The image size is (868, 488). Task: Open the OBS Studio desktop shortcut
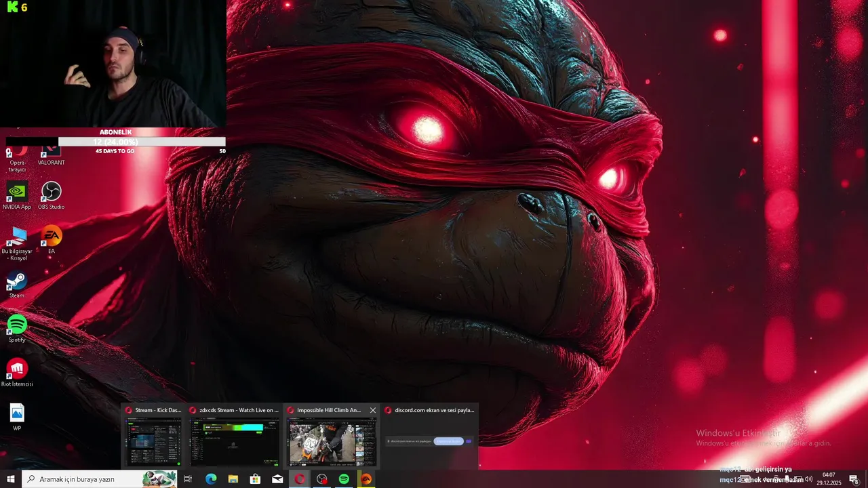tap(52, 197)
